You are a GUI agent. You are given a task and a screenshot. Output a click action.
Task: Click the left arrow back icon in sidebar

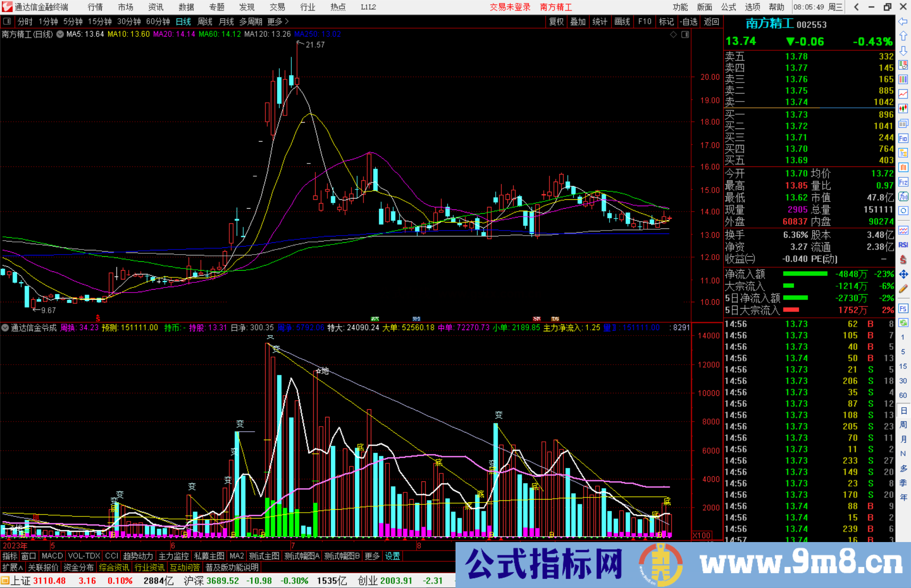pos(903,21)
